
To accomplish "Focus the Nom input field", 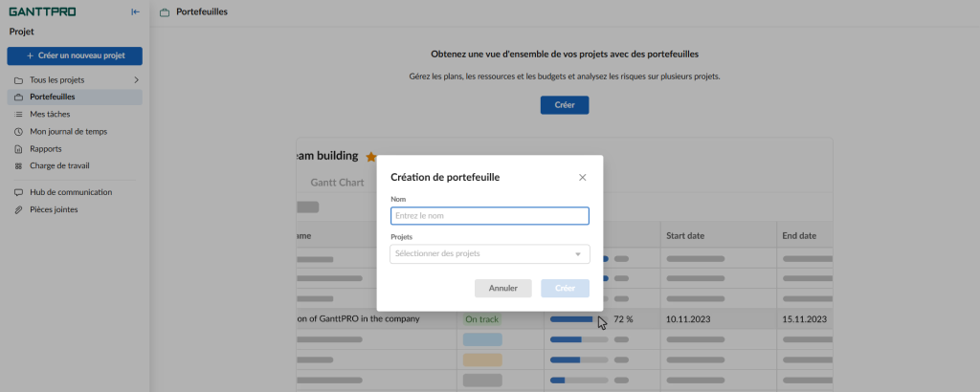I will (490, 216).
